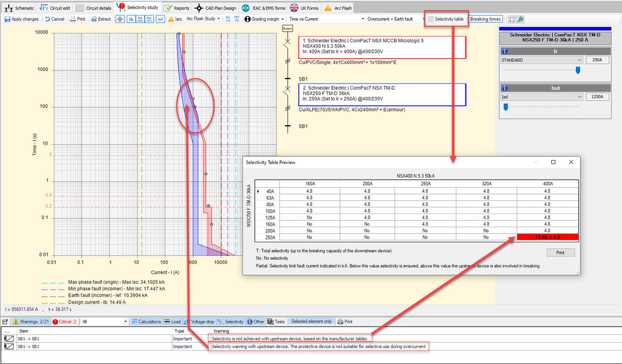Open the Circuit details tab
Viewport: 622px width, 364px height.
tap(93, 8)
